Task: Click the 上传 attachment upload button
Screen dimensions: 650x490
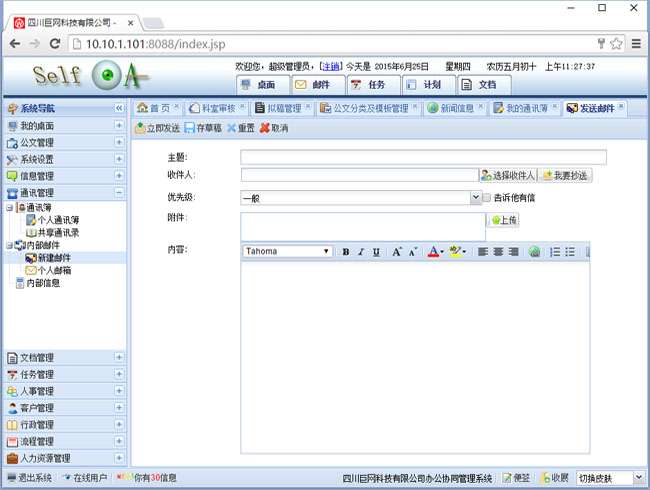Action: 503,220
